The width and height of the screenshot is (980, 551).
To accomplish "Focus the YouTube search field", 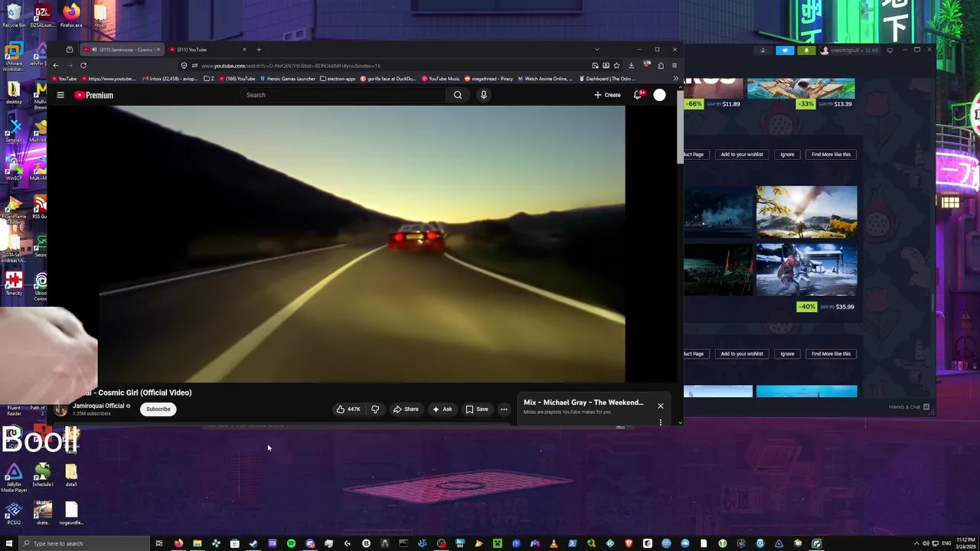I will (343, 95).
